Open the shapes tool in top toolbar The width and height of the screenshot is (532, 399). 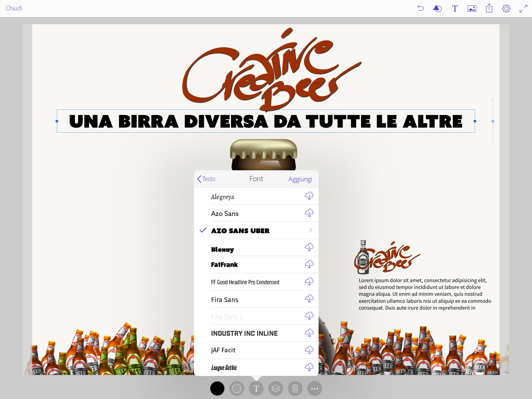pos(437,8)
